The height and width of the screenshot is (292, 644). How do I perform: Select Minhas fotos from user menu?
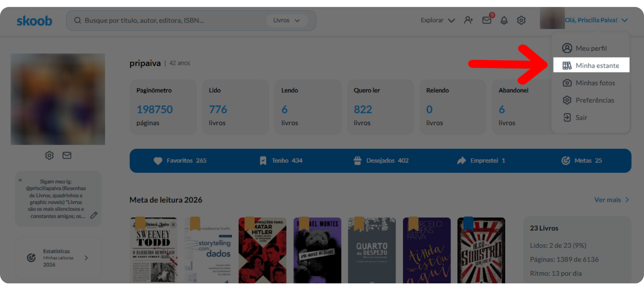(591, 83)
